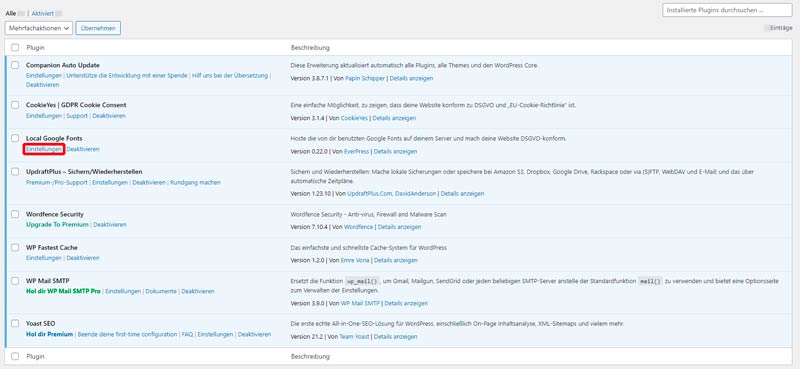800x369 pixels.
Task: Open Einstellungen for WP Mail SMTP
Action: point(123,291)
